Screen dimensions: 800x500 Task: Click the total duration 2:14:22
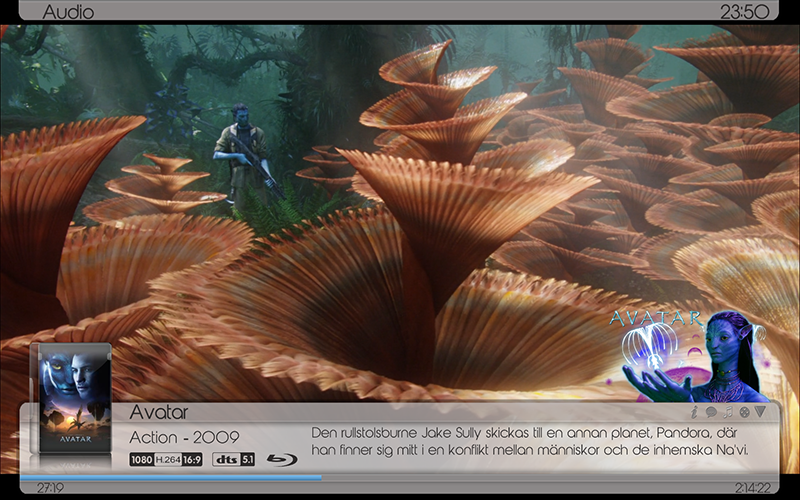click(x=753, y=488)
